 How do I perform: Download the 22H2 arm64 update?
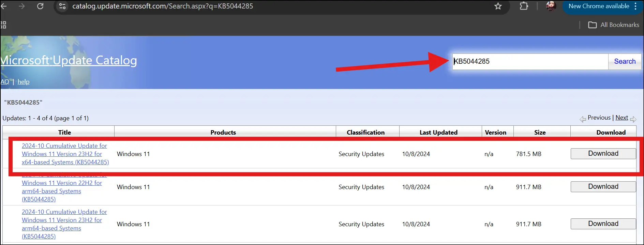click(603, 187)
